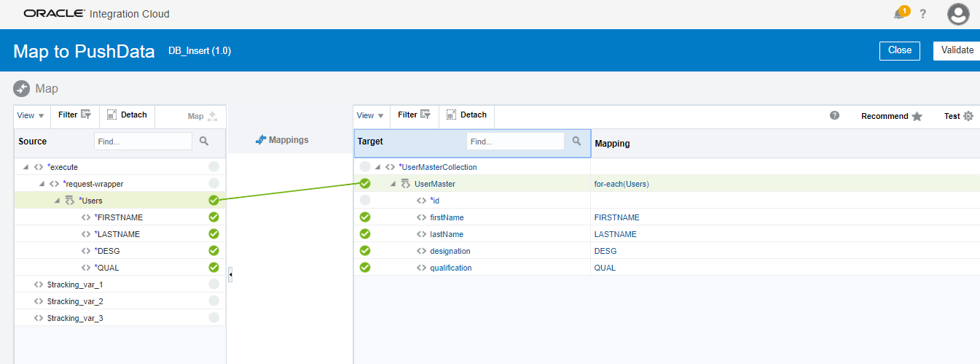Click the green check beside qualification target
This screenshot has width=980, height=364.
tap(365, 268)
